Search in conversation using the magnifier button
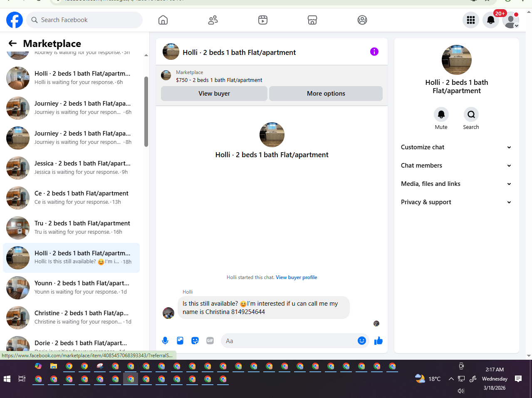 click(471, 114)
